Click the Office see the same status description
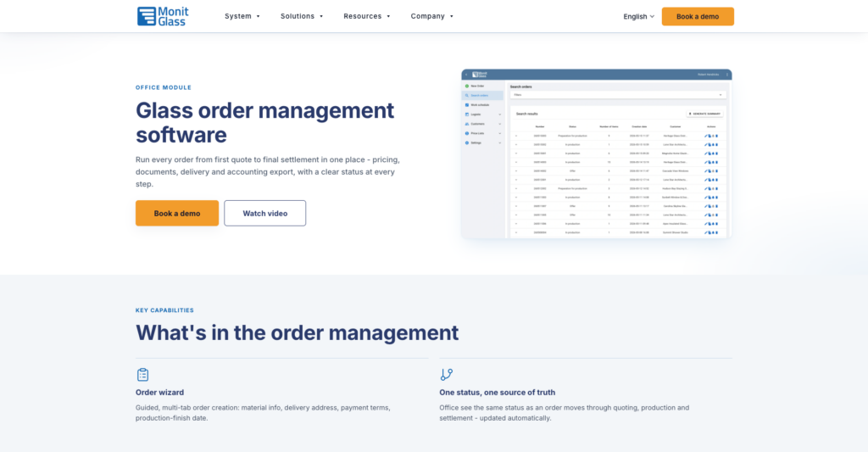The image size is (868, 452). coord(564,413)
